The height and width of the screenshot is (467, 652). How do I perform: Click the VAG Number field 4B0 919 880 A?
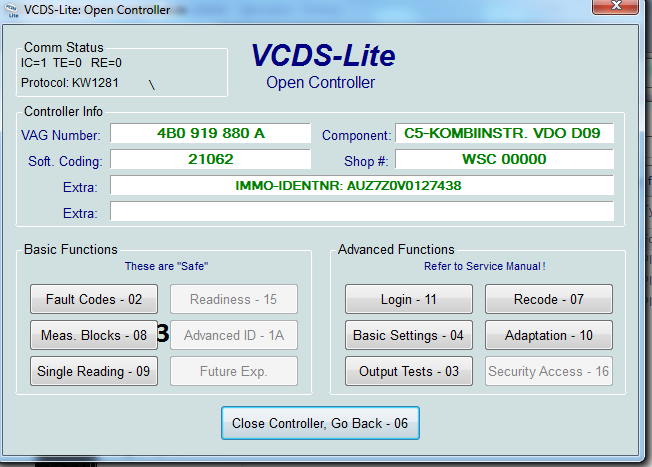pyautogui.click(x=210, y=133)
